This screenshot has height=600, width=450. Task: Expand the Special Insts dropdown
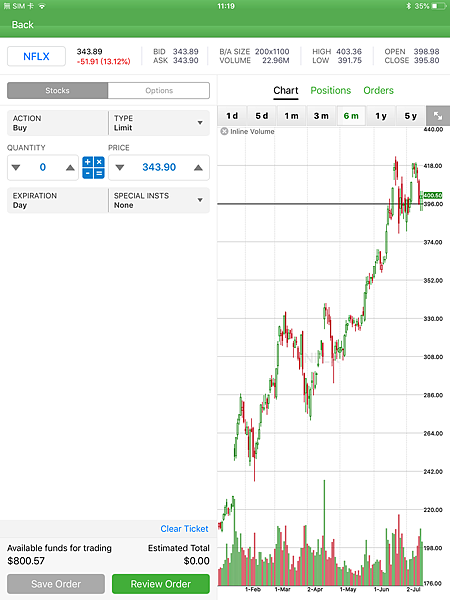[159, 200]
